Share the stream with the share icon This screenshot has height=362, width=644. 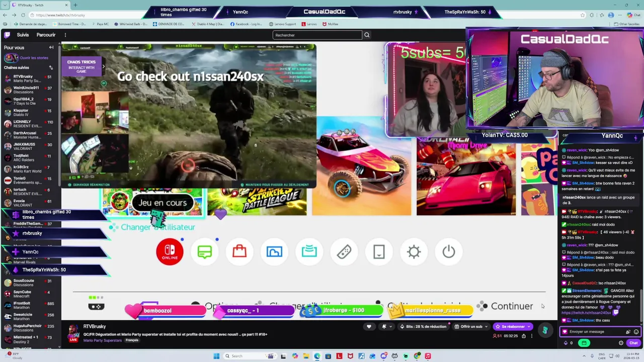524,336
